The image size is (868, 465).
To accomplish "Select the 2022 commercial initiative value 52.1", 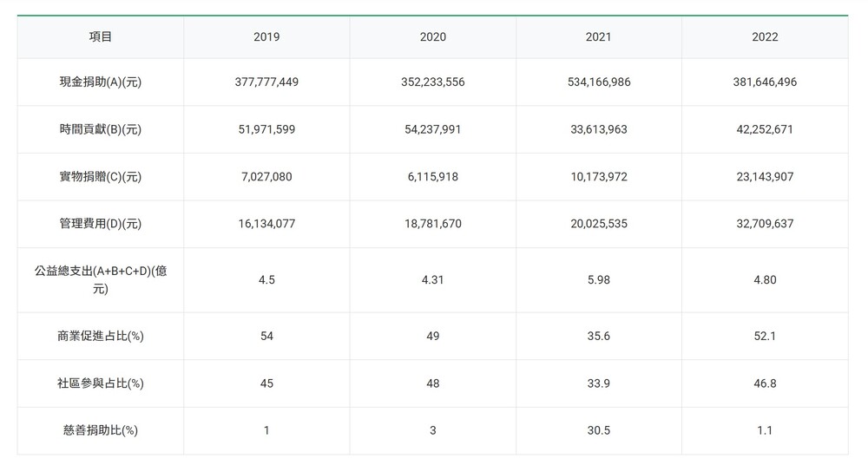I will (765, 336).
